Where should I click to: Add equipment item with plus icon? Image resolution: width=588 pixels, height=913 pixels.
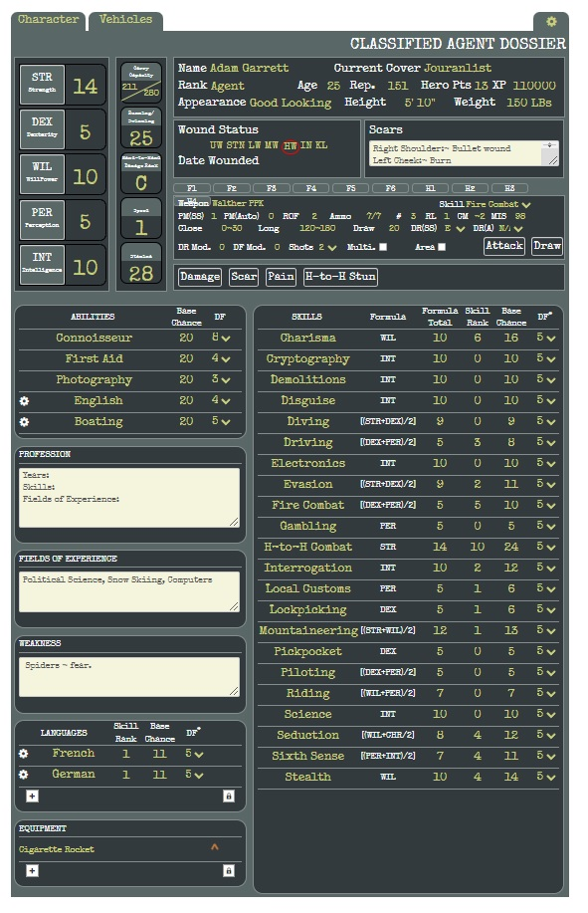coord(33,870)
